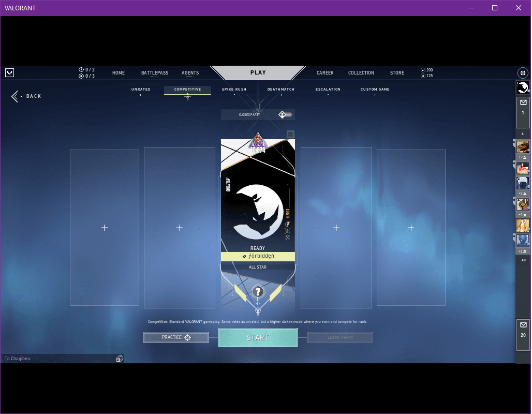Toggle the Closed Party switch
532x414 pixels.
tap(285, 114)
